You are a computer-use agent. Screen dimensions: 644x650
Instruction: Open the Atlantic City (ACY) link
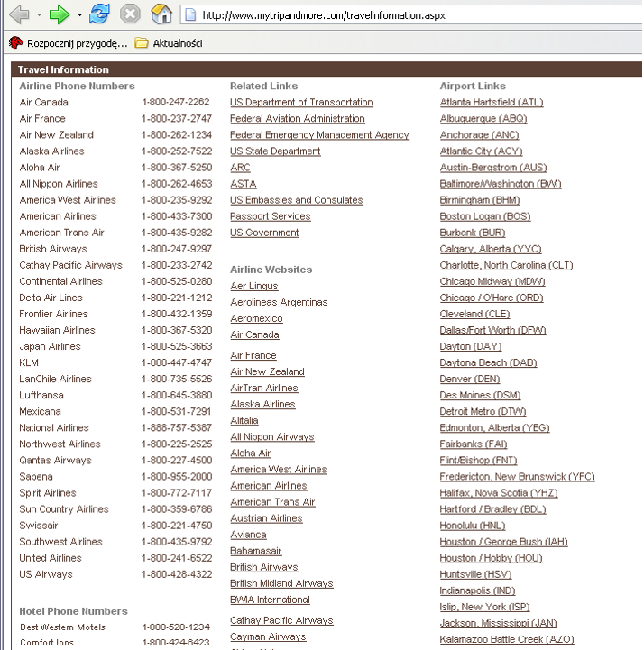point(481,151)
